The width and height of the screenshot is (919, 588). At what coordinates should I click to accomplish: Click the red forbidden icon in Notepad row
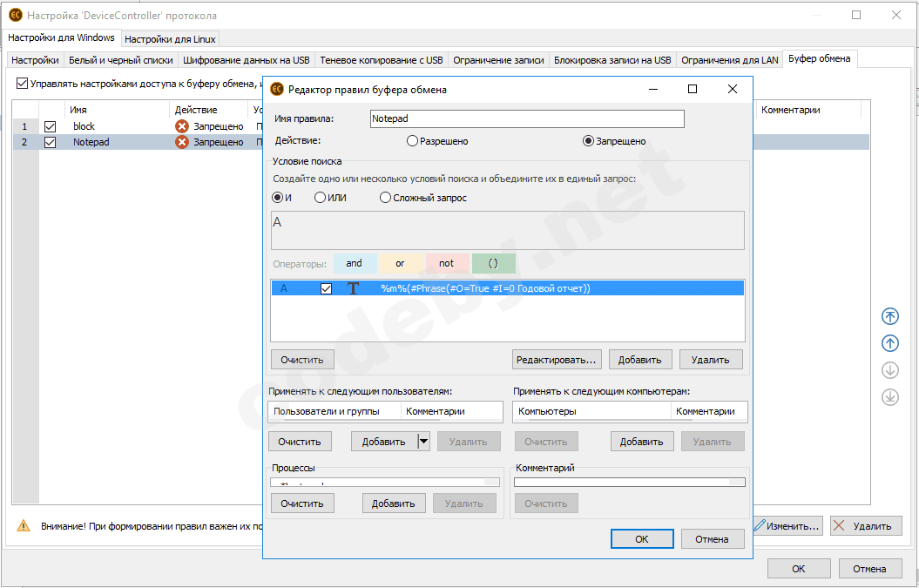point(182,142)
